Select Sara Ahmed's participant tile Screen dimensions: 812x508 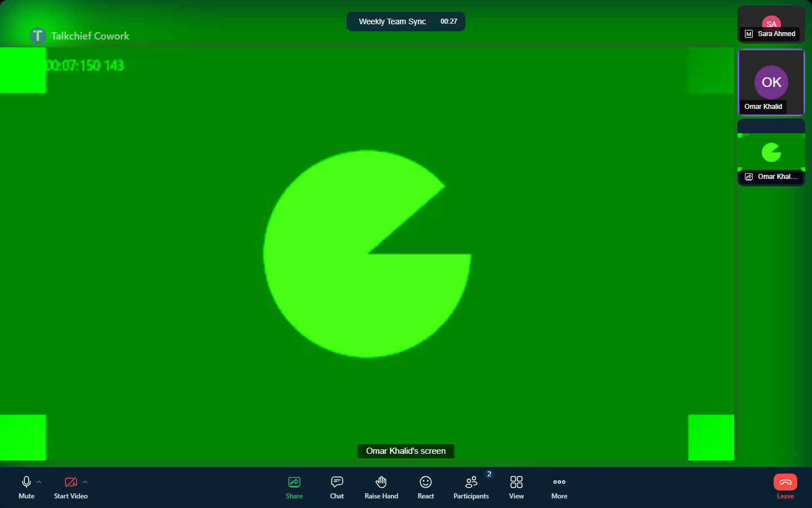pyautogui.click(x=771, y=24)
